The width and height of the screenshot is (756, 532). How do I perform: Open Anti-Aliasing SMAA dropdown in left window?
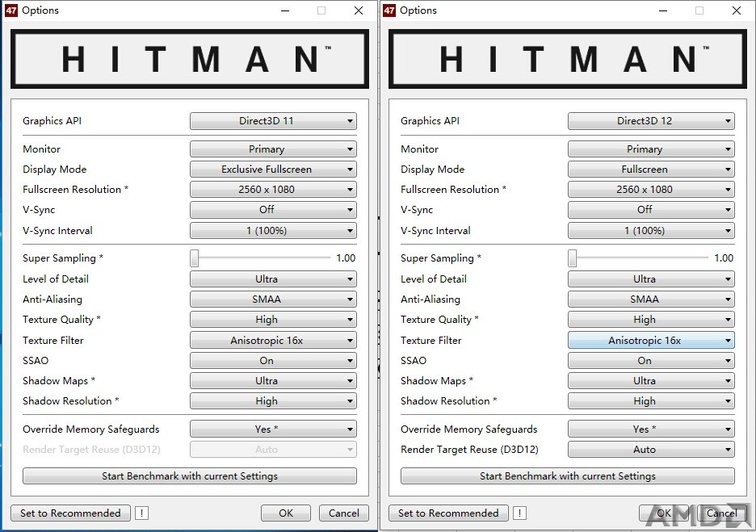click(273, 300)
